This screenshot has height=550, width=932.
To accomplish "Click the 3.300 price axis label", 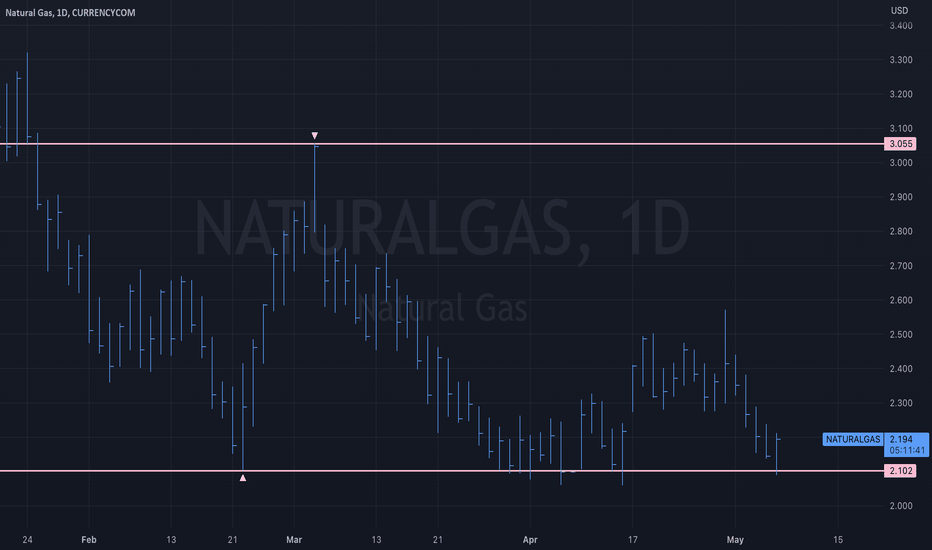I will [900, 60].
